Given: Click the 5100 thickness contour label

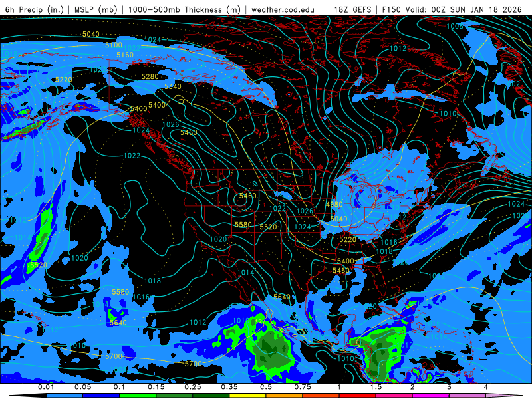Looking at the screenshot, I should point(114,45).
